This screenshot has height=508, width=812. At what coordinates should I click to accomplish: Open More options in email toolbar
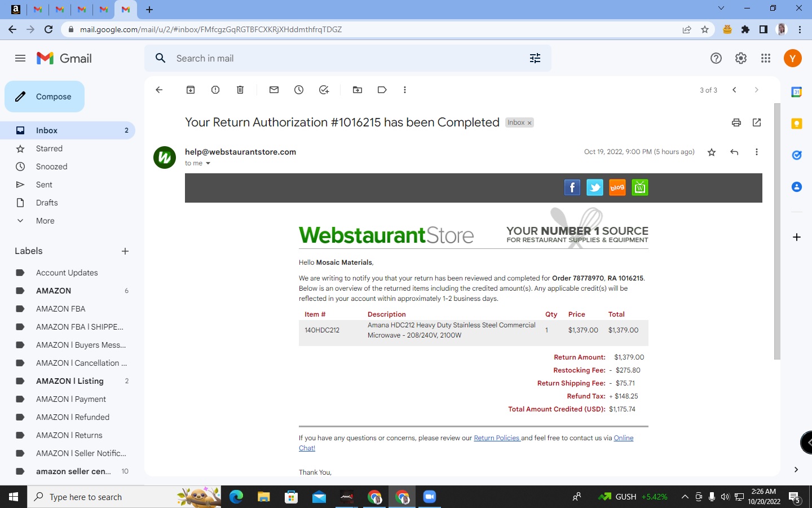[405, 90]
